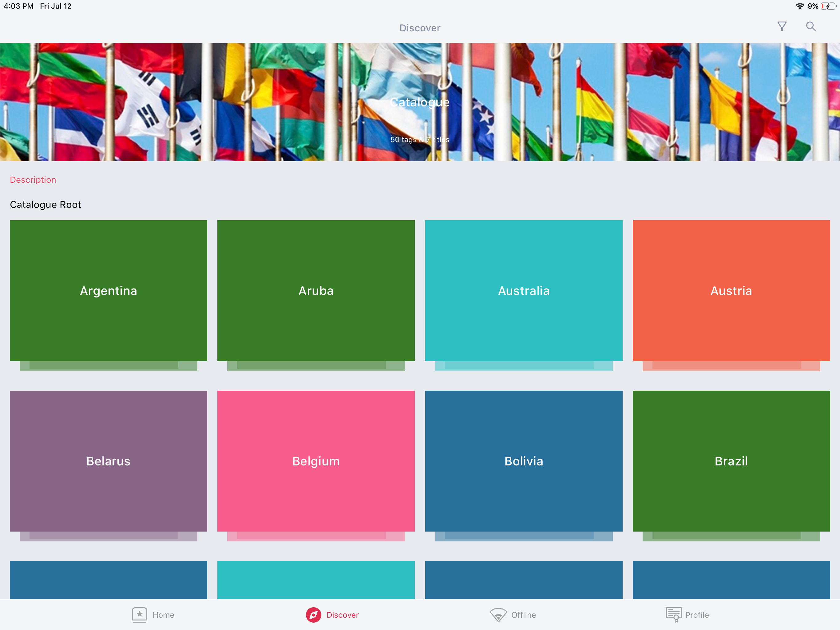Open the Austria tile
840x630 pixels.
(731, 291)
